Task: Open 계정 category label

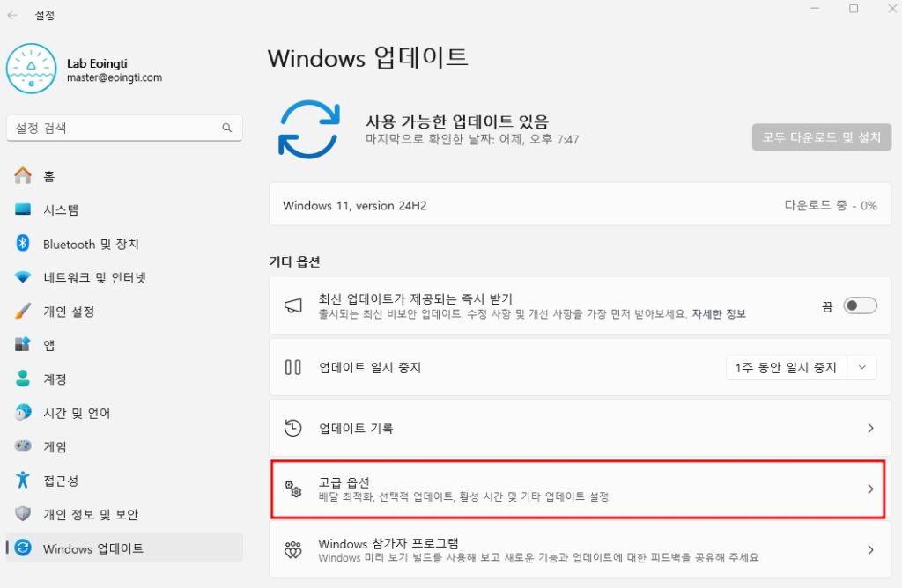Action: 55,379
